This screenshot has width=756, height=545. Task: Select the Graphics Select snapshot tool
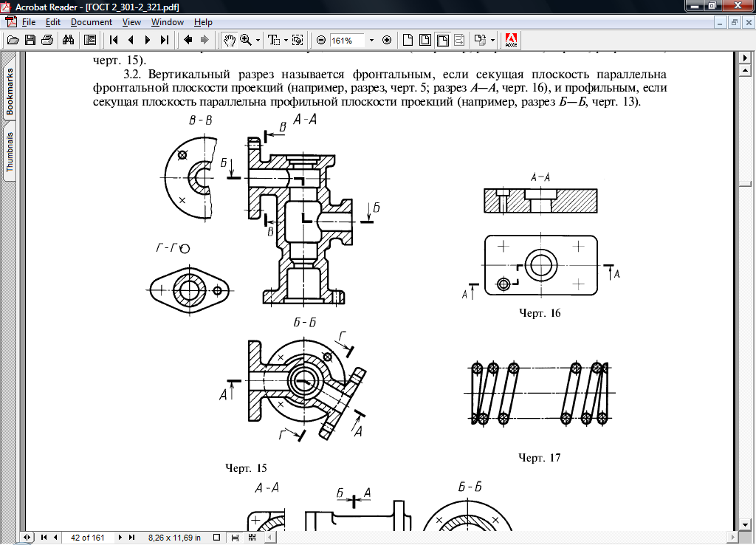point(298,40)
